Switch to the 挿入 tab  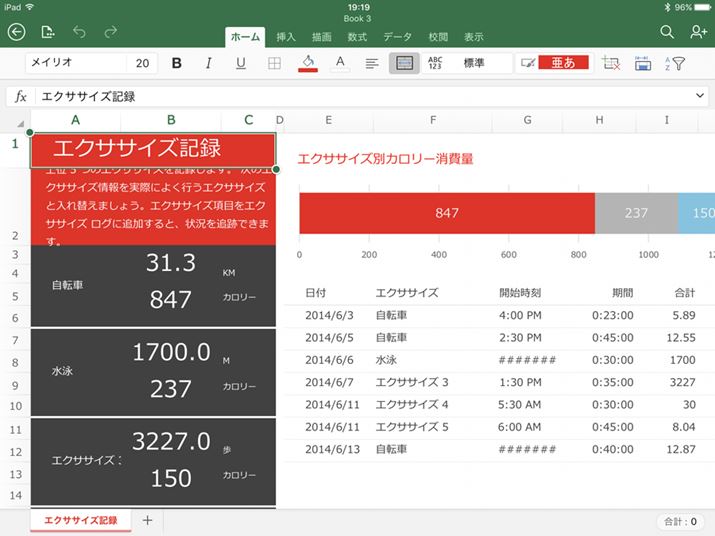[x=286, y=37]
